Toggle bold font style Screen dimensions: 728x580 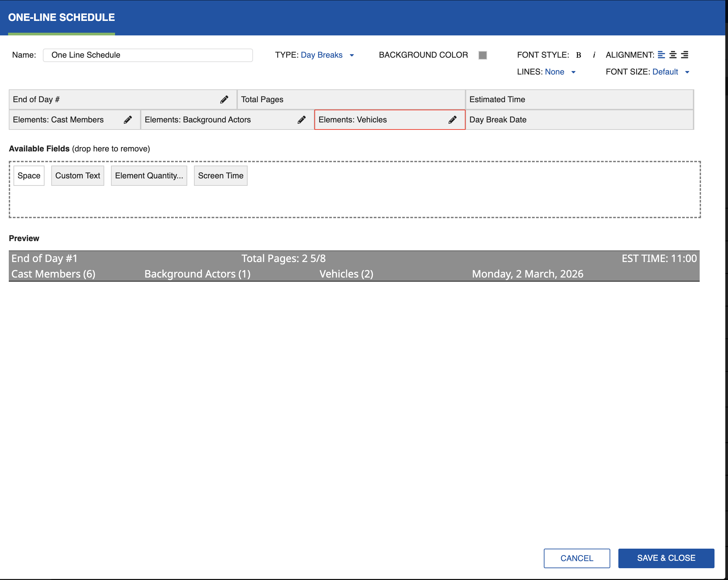(x=579, y=55)
